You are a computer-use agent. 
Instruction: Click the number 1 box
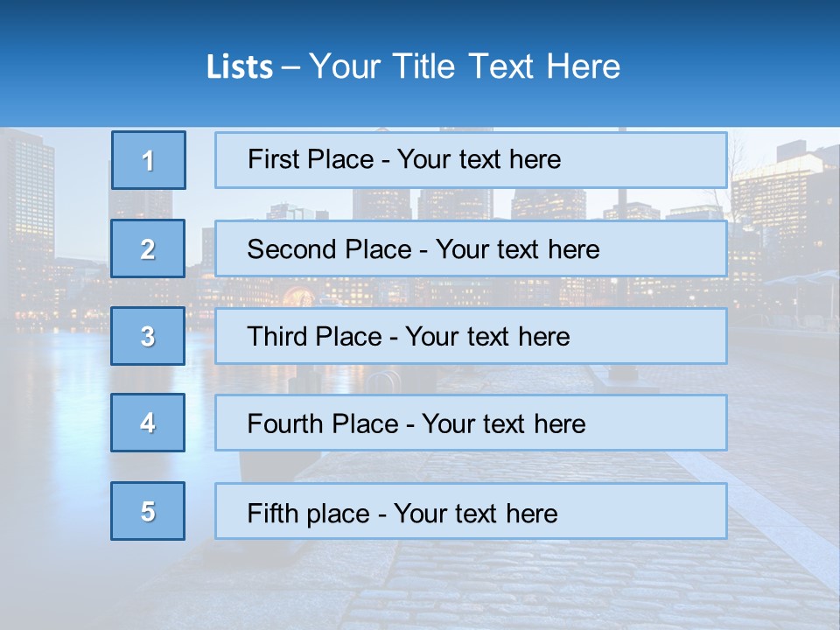click(148, 160)
